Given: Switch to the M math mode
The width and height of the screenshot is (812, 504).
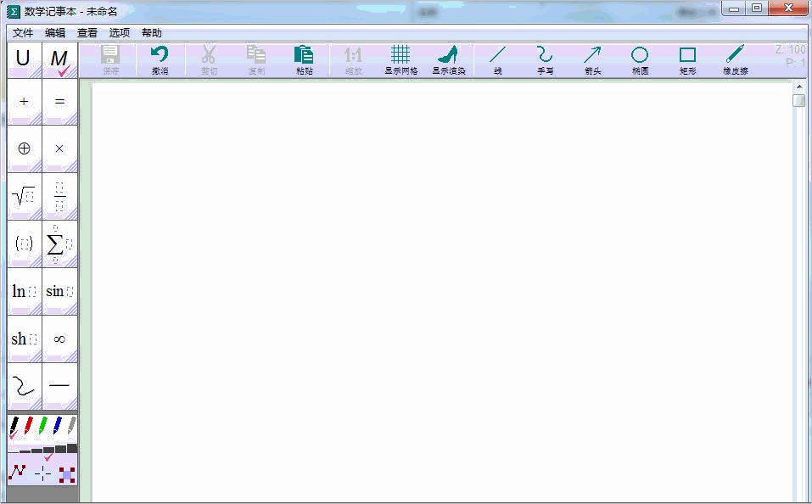Looking at the screenshot, I should (x=59, y=60).
